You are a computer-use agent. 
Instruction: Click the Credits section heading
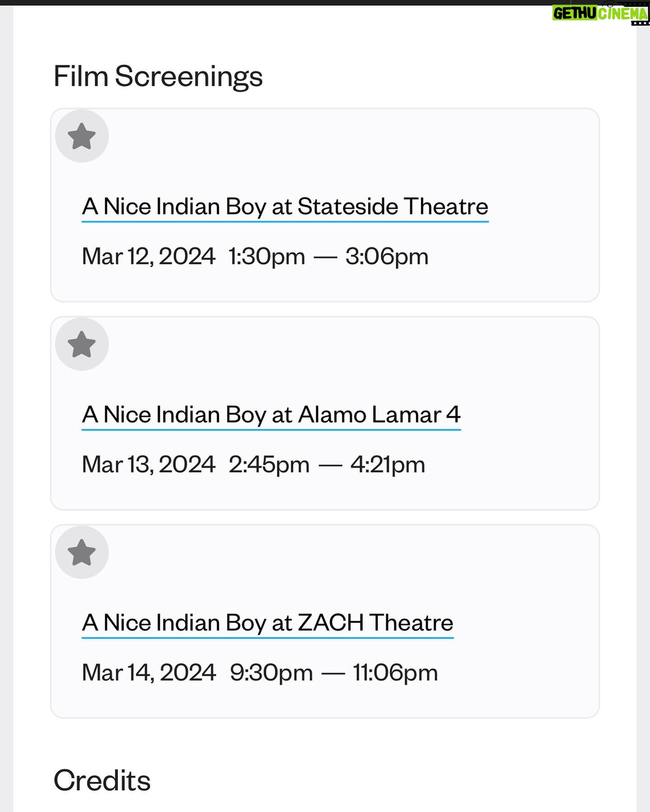(102, 780)
